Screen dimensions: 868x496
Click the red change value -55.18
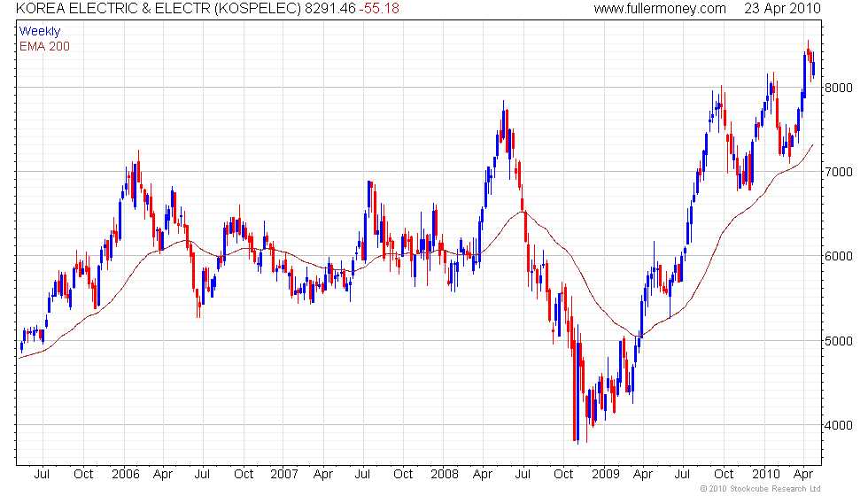point(379,8)
